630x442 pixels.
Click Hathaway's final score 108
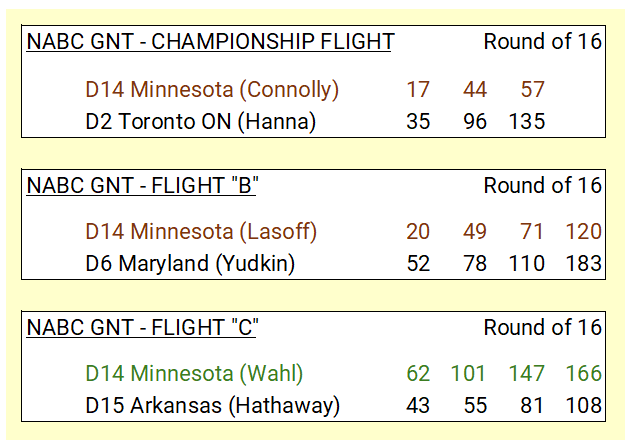point(583,405)
